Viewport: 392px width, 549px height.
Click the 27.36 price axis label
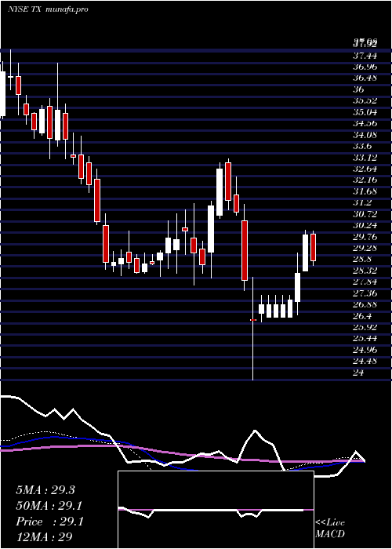point(365,293)
